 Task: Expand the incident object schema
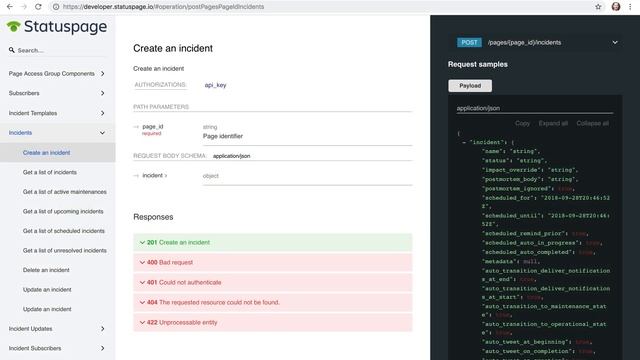(154, 176)
